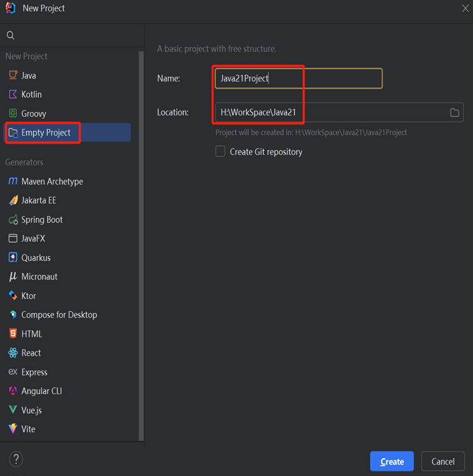Viewport: 473px width, 476px height.
Task: Choose Jakarta EE generator
Action: [68, 200]
